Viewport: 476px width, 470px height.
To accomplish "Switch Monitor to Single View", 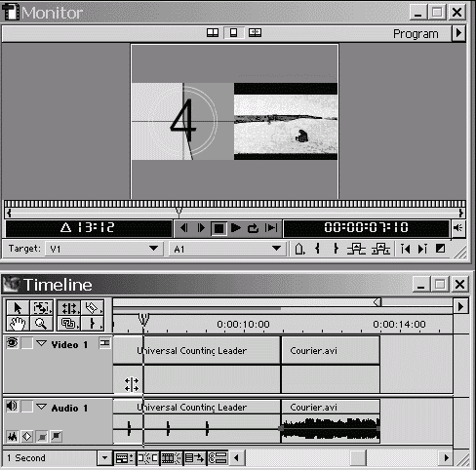I will click(x=233, y=33).
